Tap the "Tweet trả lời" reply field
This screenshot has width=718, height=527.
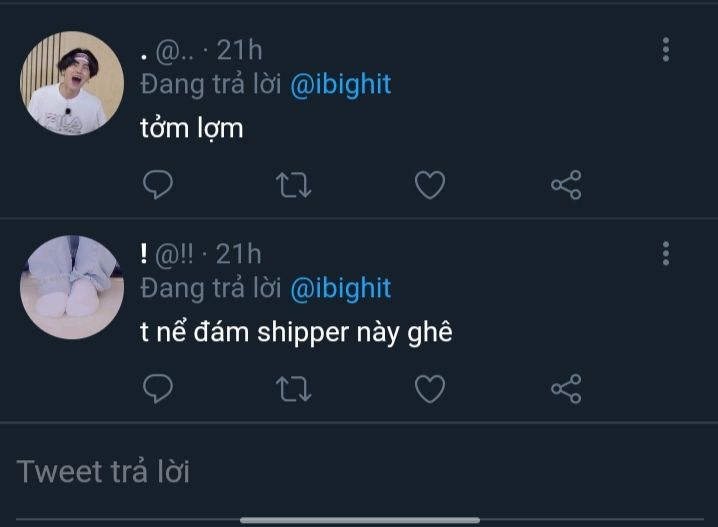359,472
